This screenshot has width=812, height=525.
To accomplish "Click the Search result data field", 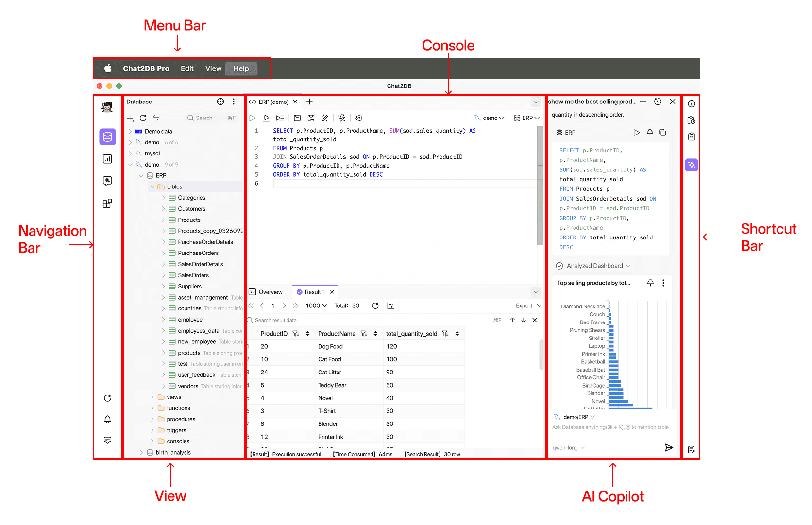I will point(369,320).
